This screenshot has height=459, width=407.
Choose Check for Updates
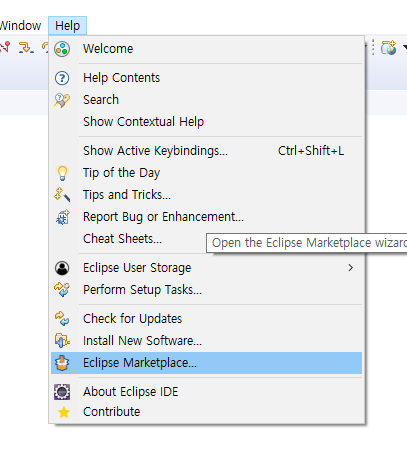click(x=206, y=319)
